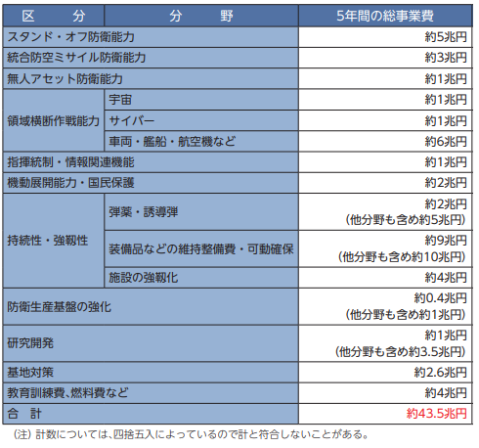Select the 装備品などの維持整備費・可動確保 cell
Image resolution: width=479 pixels, height=448 pixels.
[201, 248]
